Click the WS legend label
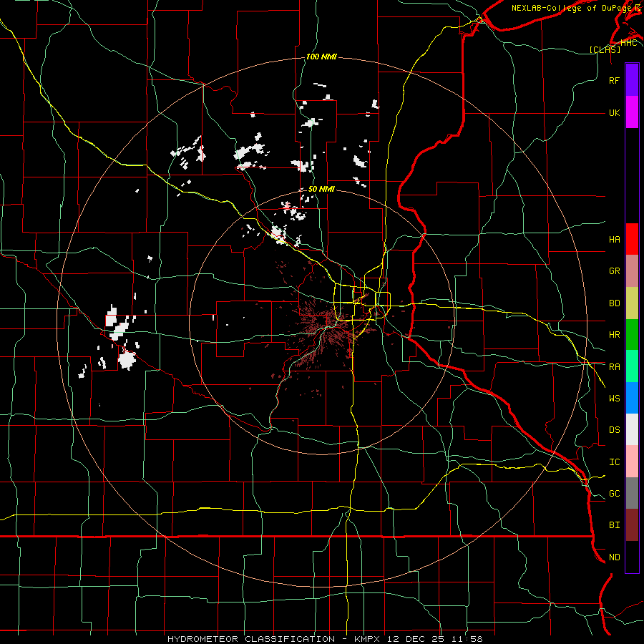The height and width of the screenshot is (644, 644). coord(614,398)
